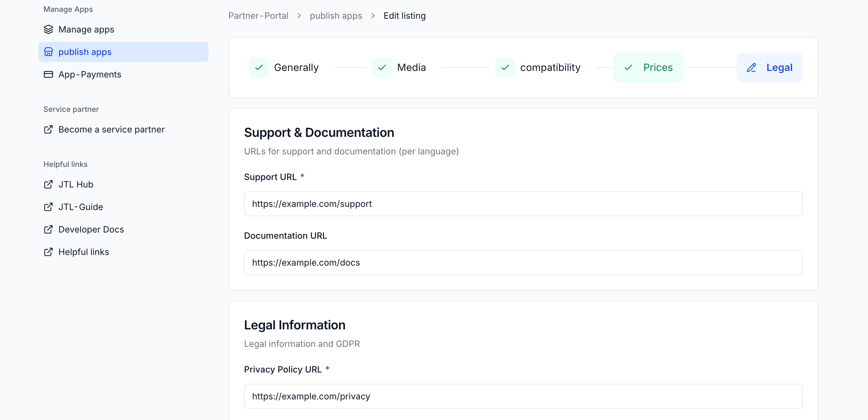868x420 pixels.
Task: Go to the compatibility step
Action: tap(538, 67)
